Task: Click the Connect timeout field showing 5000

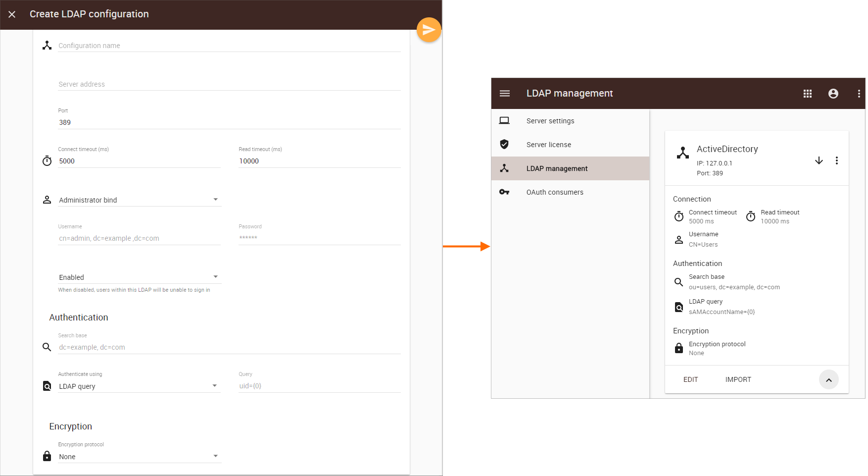Action: pos(139,161)
